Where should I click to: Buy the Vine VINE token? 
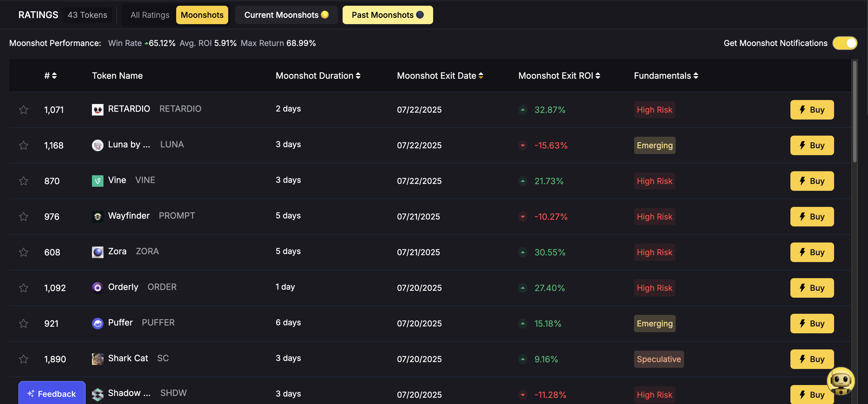(812, 181)
